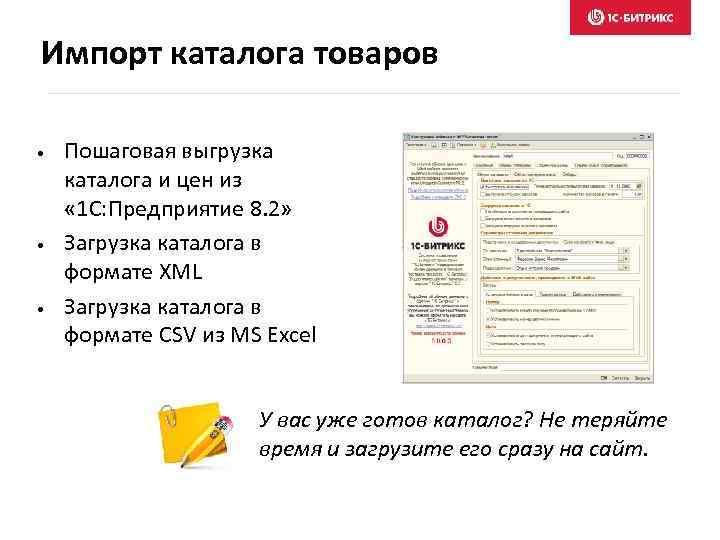Click the Закрыть button in dialog
This screenshot has width=720, height=540.
click(642, 378)
